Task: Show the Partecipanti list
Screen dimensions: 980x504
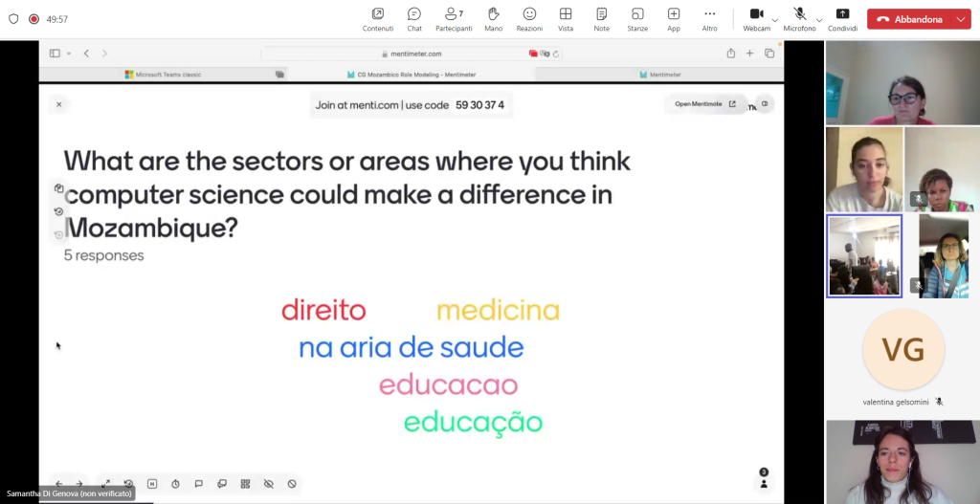Action: tap(454, 19)
